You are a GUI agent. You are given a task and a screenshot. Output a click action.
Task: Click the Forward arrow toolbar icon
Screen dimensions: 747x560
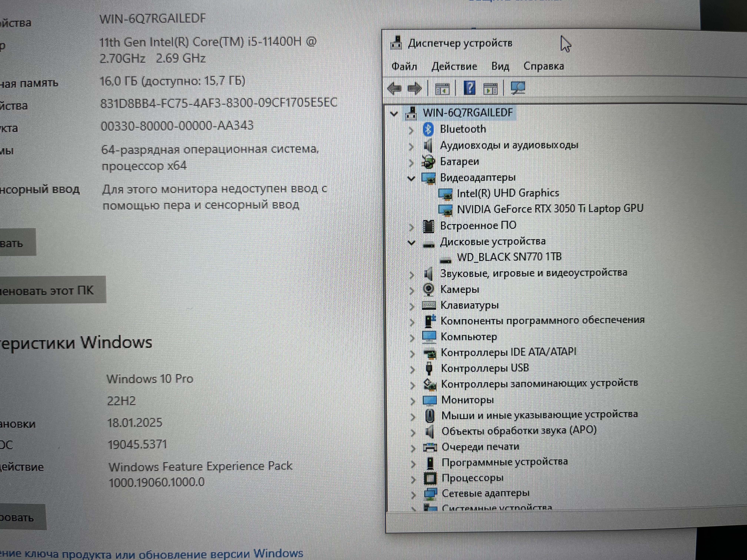[x=414, y=89]
